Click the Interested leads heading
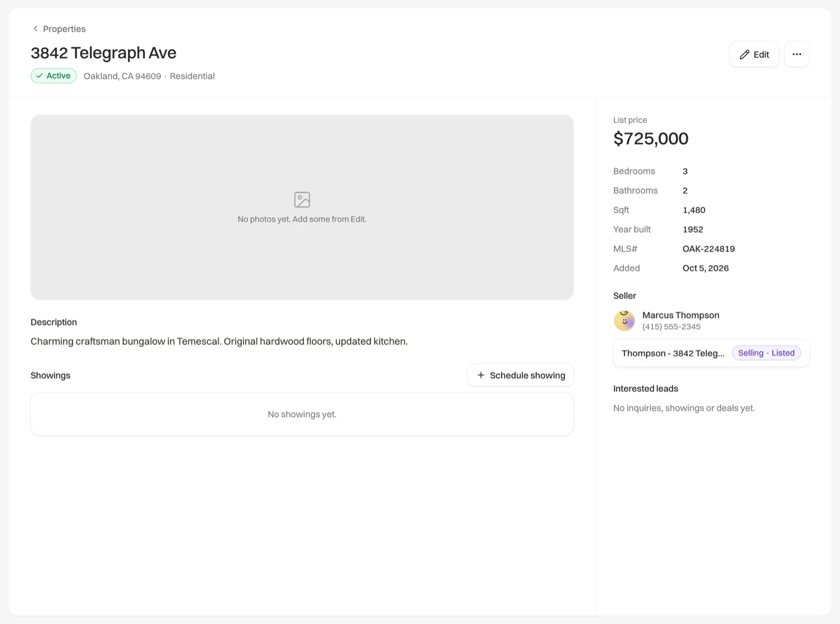The width and height of the screenshot is (840, 624). point(645,389)
